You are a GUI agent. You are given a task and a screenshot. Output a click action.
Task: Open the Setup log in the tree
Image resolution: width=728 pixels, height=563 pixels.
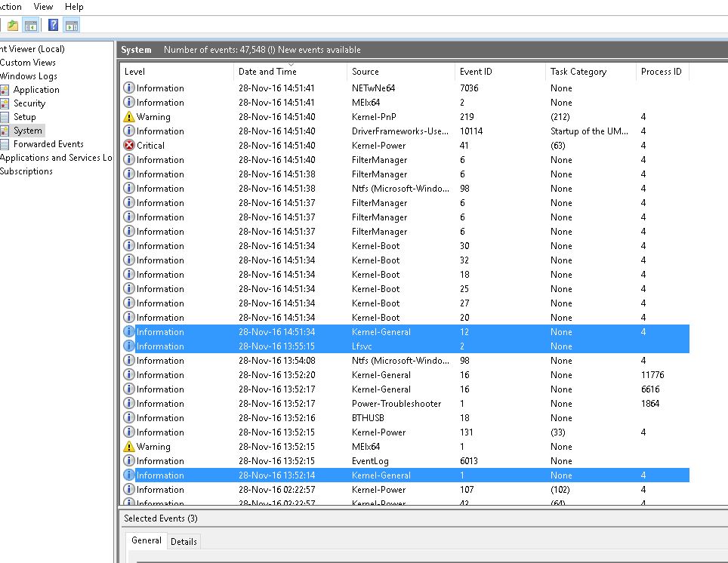[x=24, y=117]
